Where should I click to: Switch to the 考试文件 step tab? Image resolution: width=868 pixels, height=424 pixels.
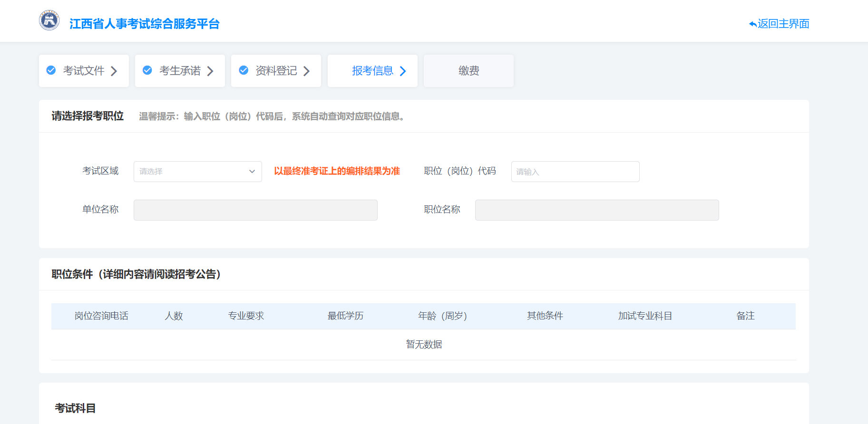tap(84, 71)
